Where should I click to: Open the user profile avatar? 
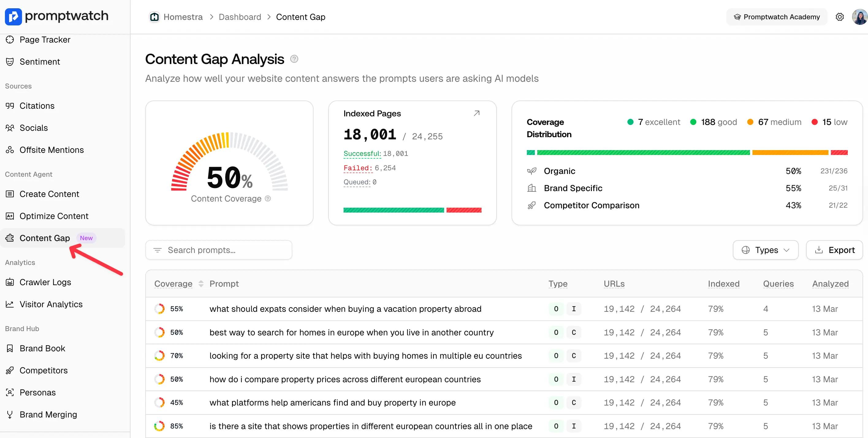pos(859,17)
